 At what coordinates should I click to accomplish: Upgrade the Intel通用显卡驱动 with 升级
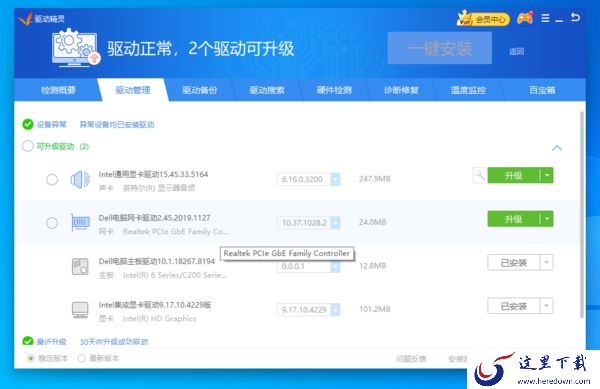[514, 176]
